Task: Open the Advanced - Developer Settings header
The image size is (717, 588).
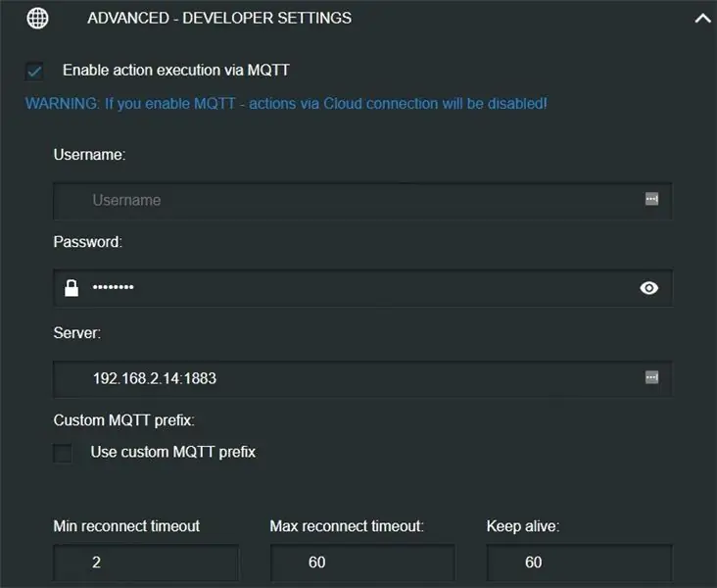Action: coord(219,19)
